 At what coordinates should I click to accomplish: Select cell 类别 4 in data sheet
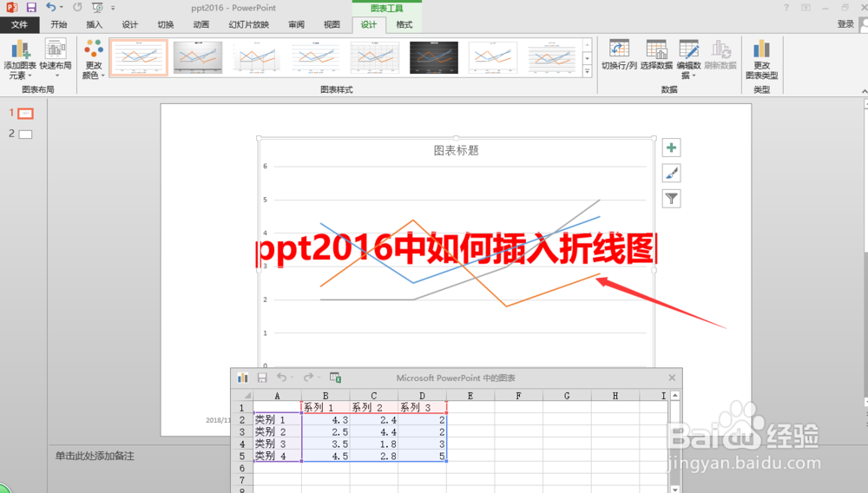click(278, 456)
